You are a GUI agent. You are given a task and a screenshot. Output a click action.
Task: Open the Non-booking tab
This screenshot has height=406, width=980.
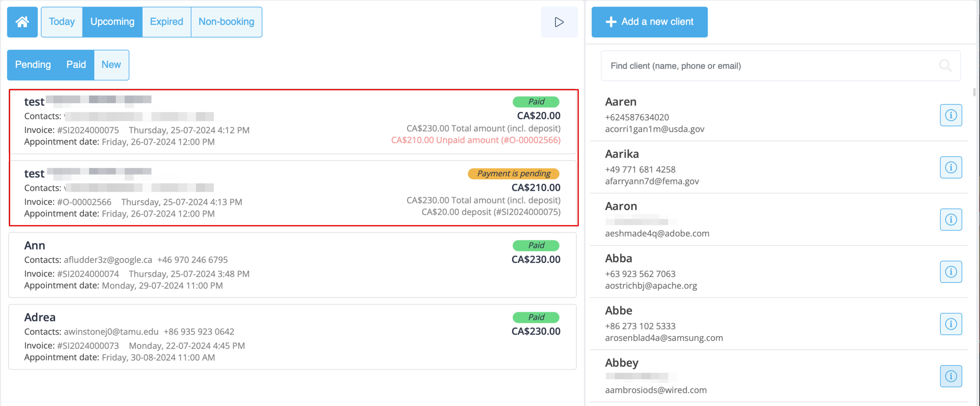[x=226, y=22]
